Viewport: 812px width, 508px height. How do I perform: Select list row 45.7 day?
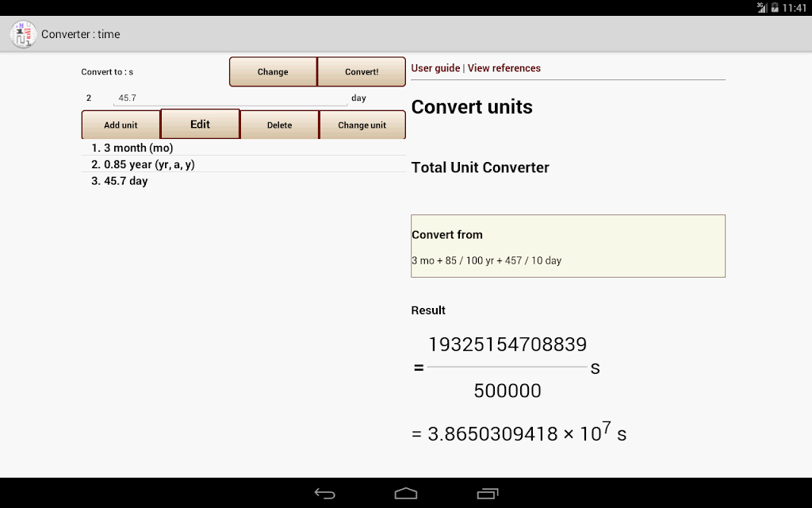coord(243,181)
